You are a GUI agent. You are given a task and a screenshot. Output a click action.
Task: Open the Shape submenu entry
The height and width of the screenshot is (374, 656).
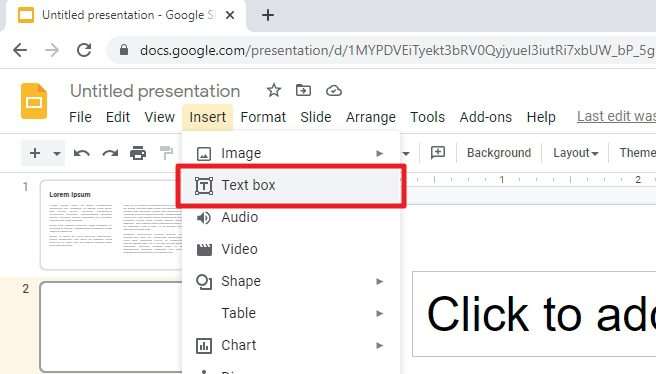(x=291, y=281)
